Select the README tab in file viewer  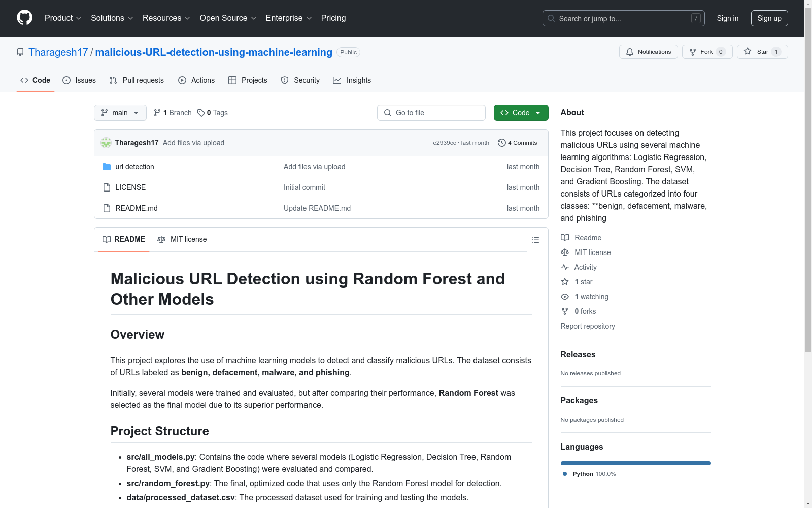[124, 239]
